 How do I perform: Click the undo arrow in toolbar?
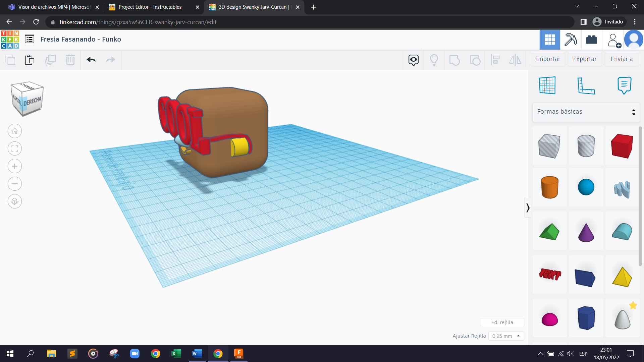click(x=91, y=60)
